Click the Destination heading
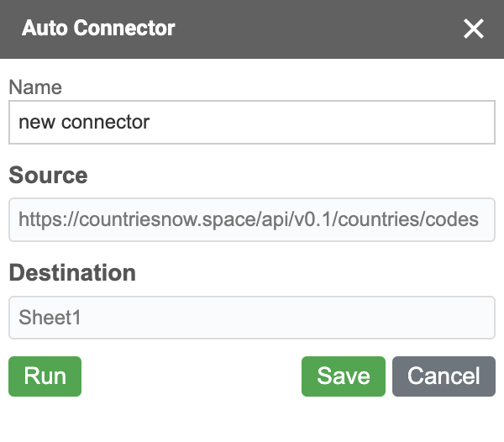 pos(72,272)
